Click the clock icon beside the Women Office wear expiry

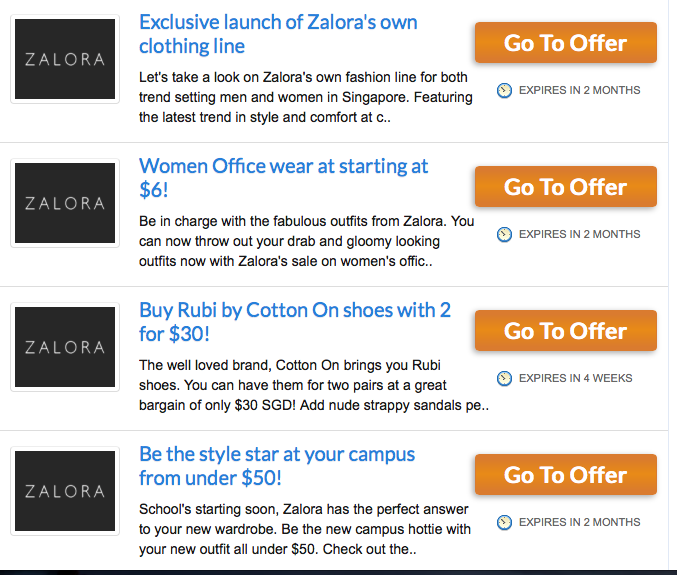click(504, 234)
